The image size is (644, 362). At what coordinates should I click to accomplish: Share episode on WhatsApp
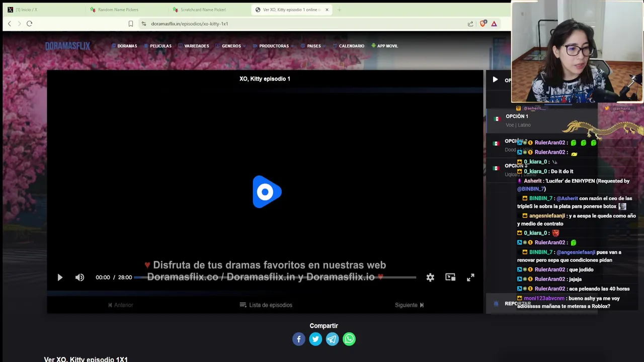coord(349,339)
